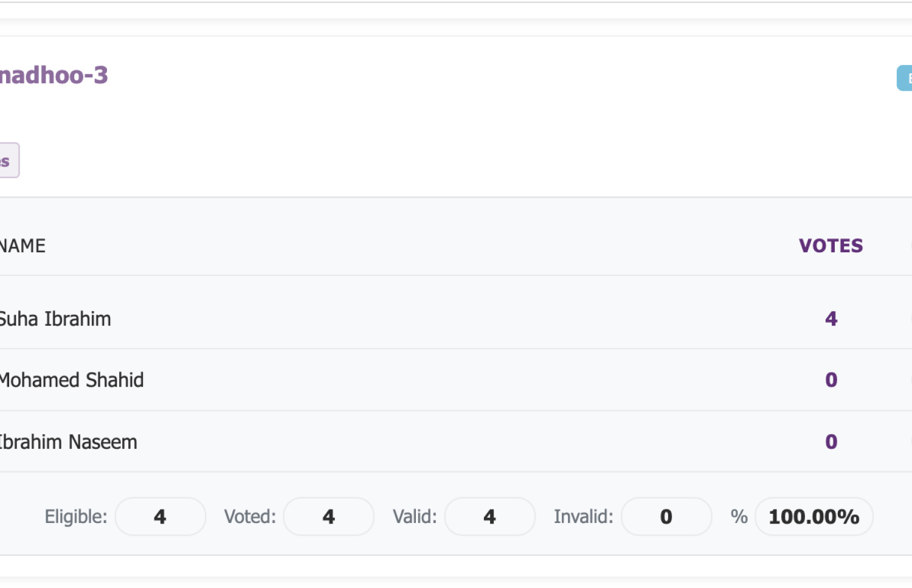Click the "Eligible:" label
Viewport: 912px width, 588px height.
click(x=76, y=517)
